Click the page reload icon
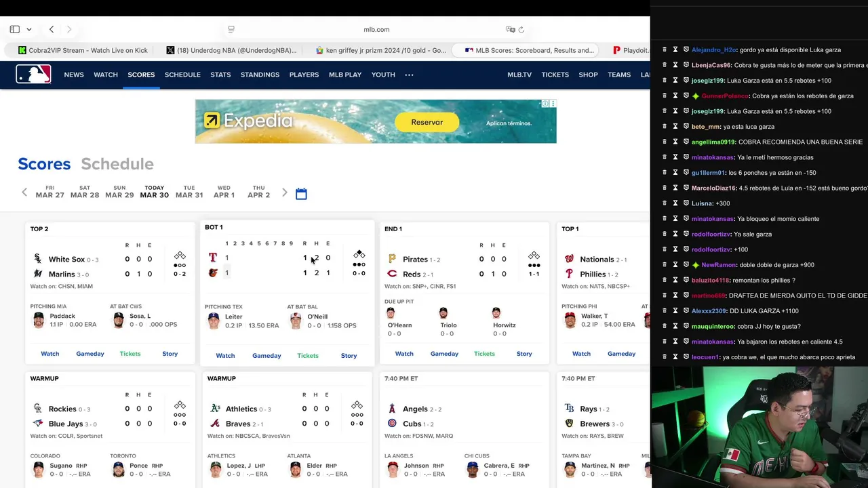 pyautogui.click(x=521, y=29)
